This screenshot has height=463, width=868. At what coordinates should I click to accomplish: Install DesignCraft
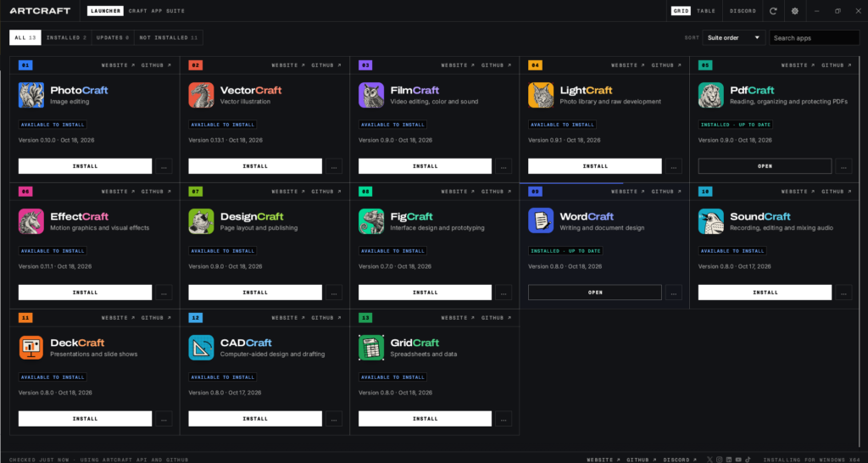coord(255,293)
